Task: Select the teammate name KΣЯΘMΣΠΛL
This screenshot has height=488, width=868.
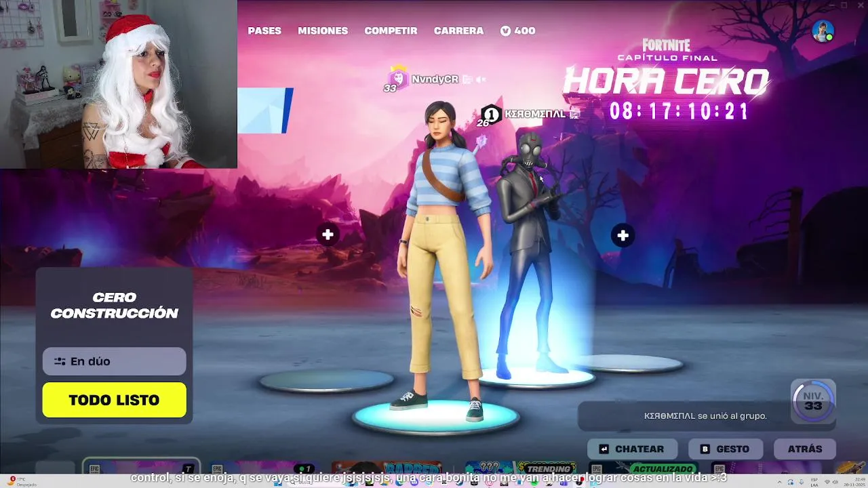Action: click(x=535, y=114)
